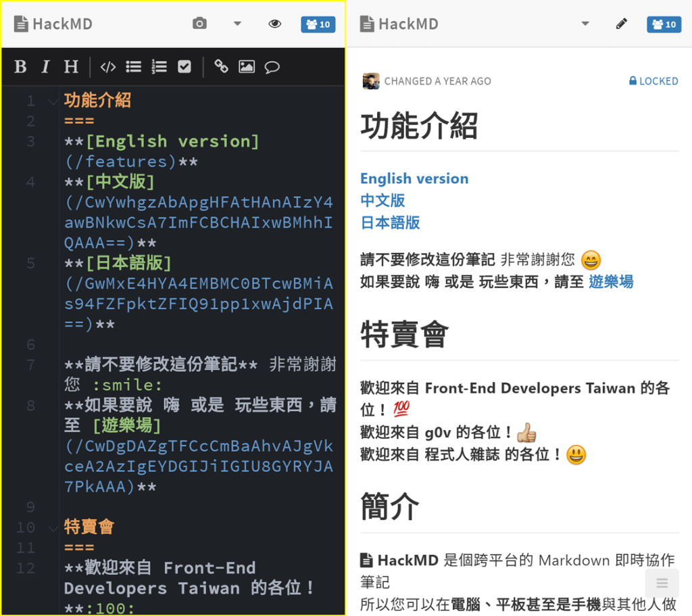The image size is (692, 616).
Task: Follow the 遊樂場 link in the preview
Action: [x=610, y=283]
